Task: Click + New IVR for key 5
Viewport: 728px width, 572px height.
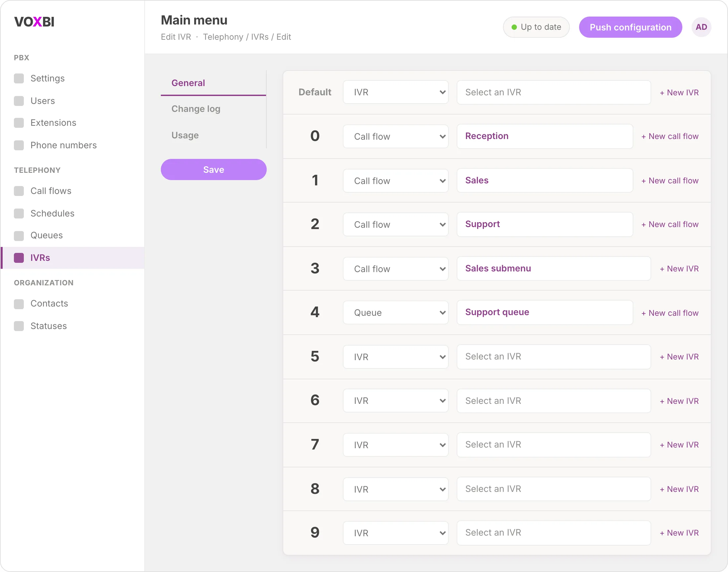Action: click(x=679, y=357)
